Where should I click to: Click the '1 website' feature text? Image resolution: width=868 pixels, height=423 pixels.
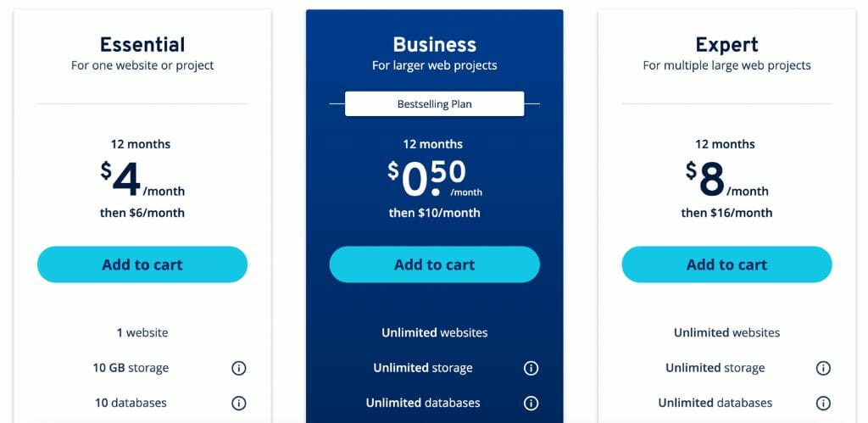pos(142,333)
